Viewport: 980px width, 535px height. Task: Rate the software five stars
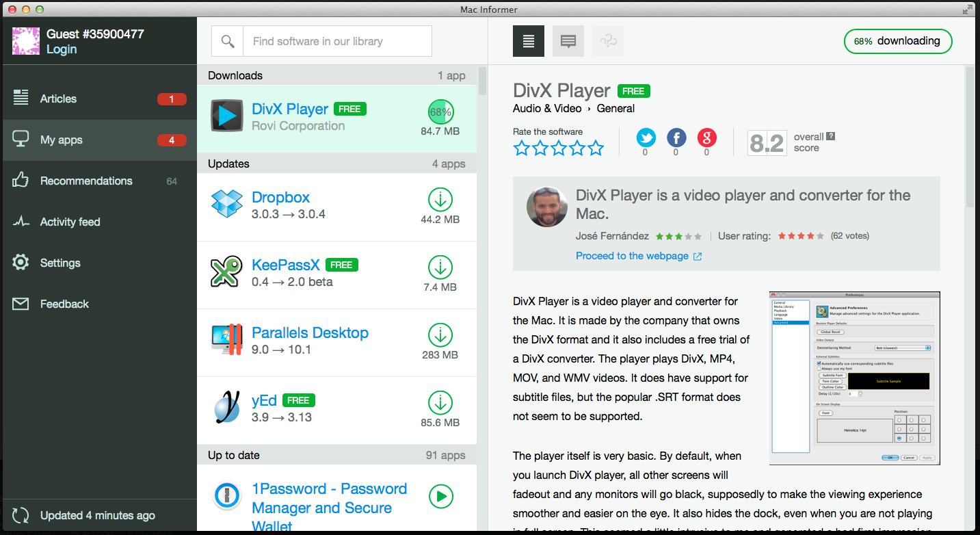click(596, 148)
